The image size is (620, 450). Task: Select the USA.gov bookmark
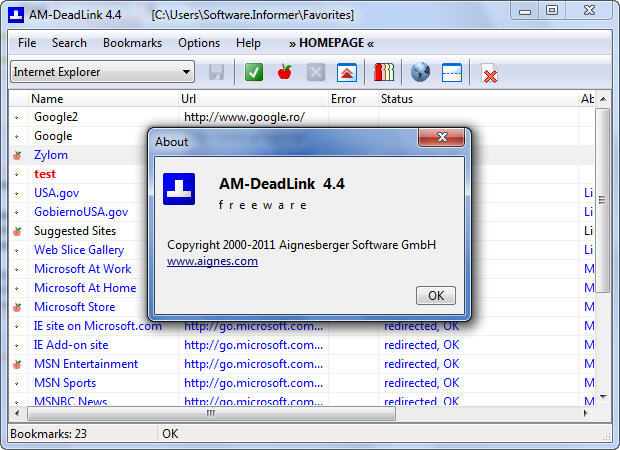pos(57,193)
